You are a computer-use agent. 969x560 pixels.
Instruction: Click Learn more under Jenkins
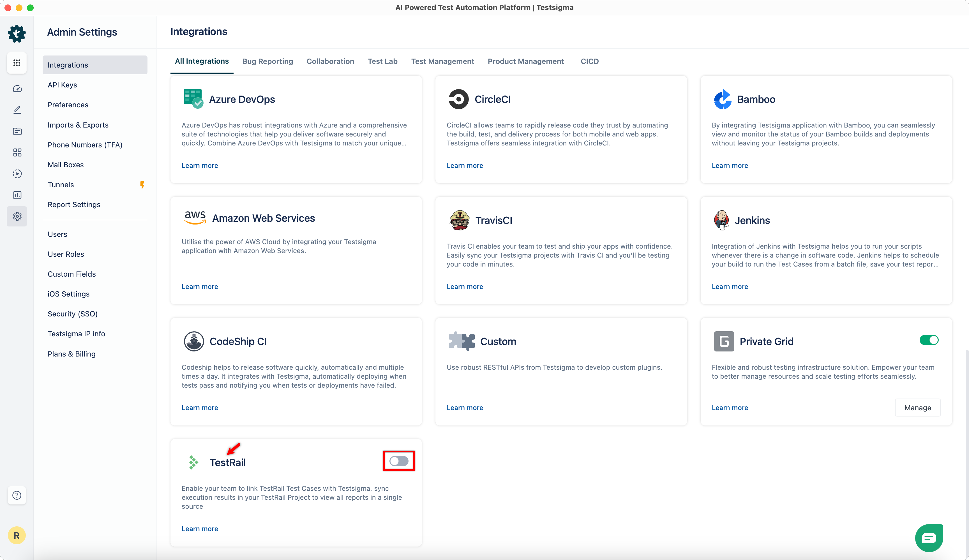click(x=730, y=287)
